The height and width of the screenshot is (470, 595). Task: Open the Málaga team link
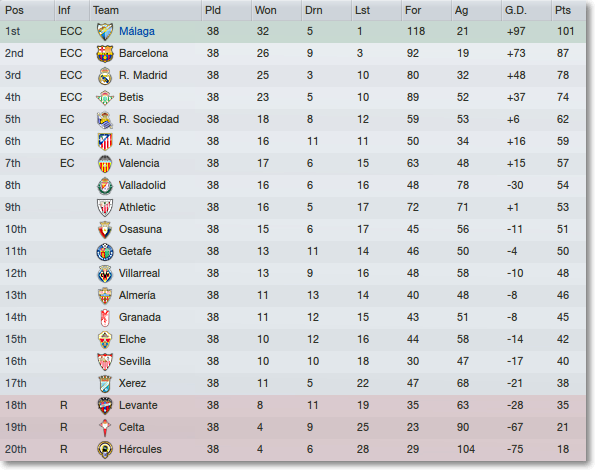137,31
